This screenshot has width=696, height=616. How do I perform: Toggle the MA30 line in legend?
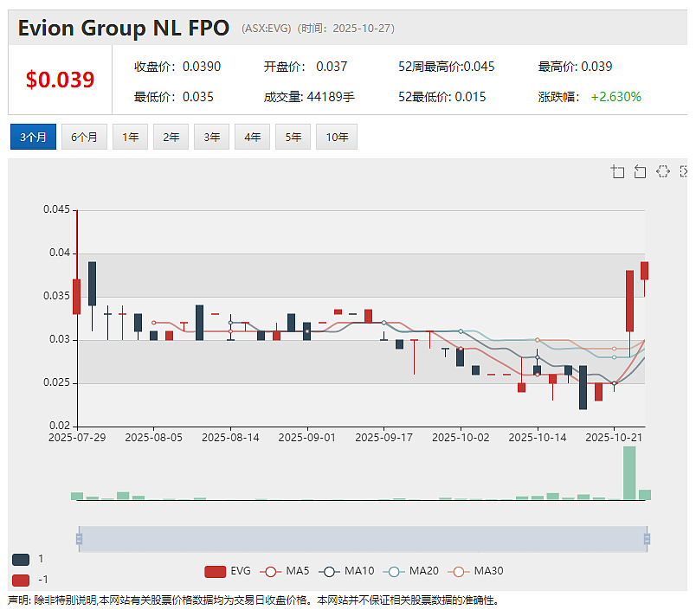(475, 571)
